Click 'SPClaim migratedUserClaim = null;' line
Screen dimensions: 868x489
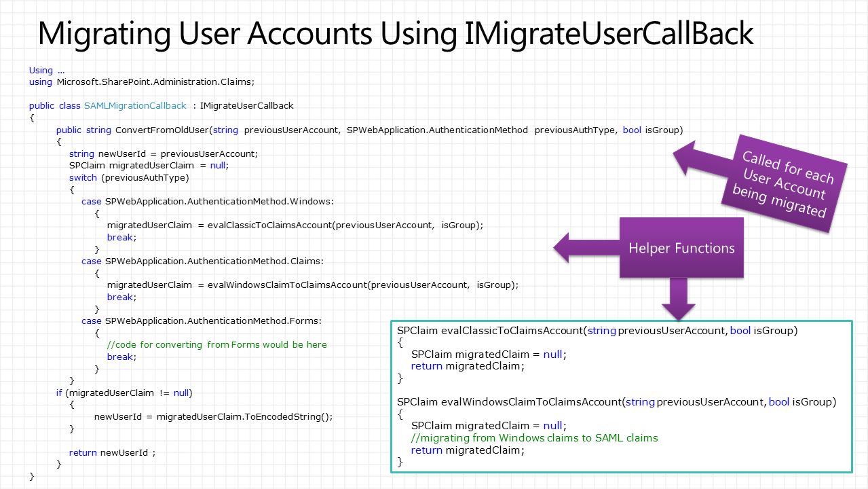click(149, 165)
